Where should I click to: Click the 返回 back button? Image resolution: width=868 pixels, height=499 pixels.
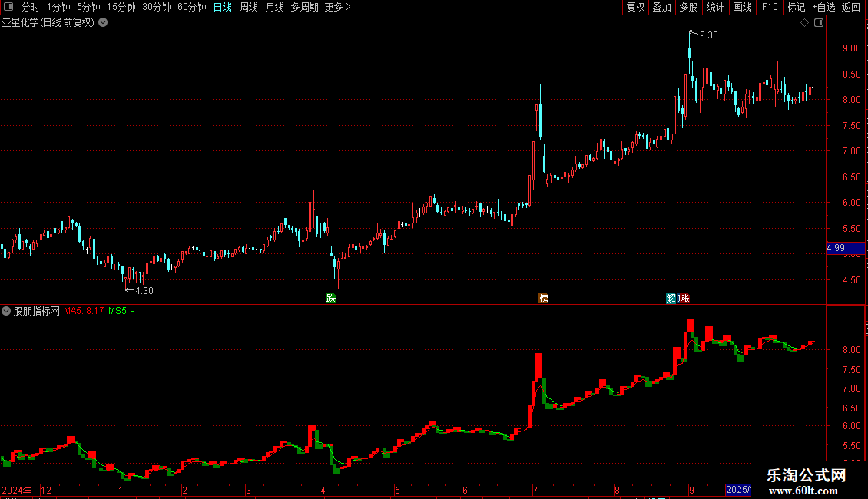tap(851, 7)
